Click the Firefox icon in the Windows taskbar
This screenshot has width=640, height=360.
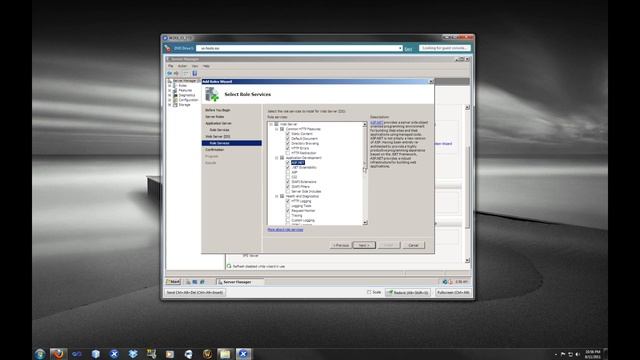click(x=58, y=354)
